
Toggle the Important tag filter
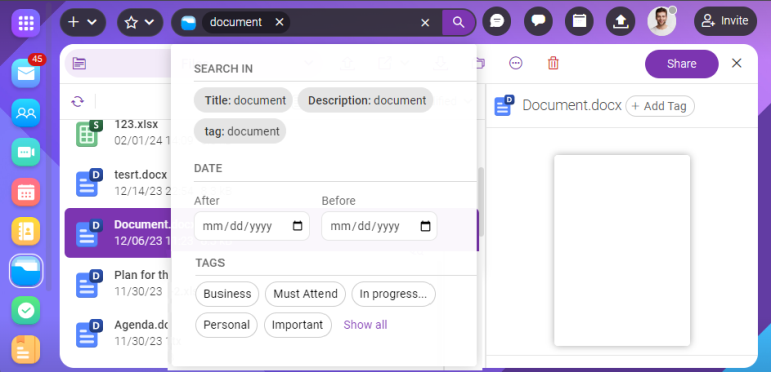[x=297, y=325]
